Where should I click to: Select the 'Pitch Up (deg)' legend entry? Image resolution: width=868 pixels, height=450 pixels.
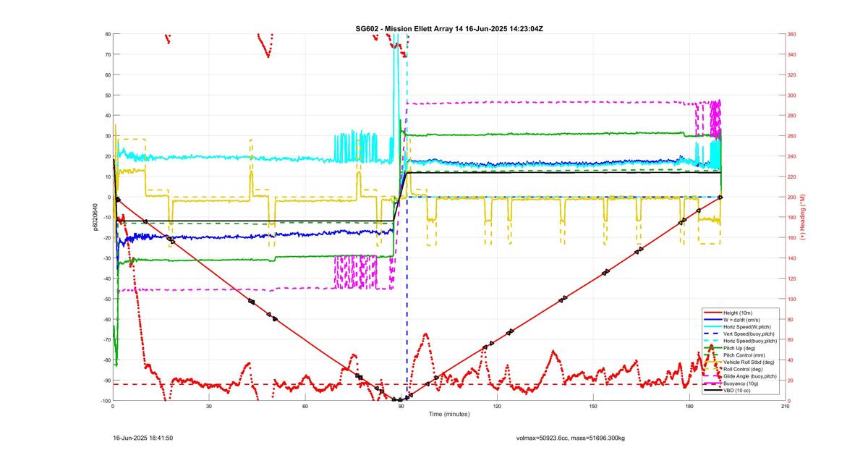(739, 348)
